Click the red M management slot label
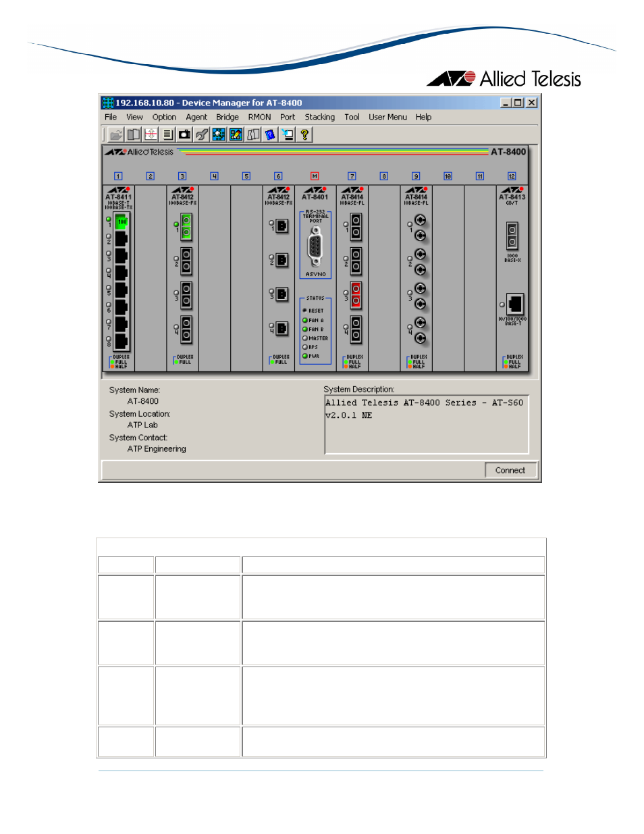644x834 pixels. 315,176
